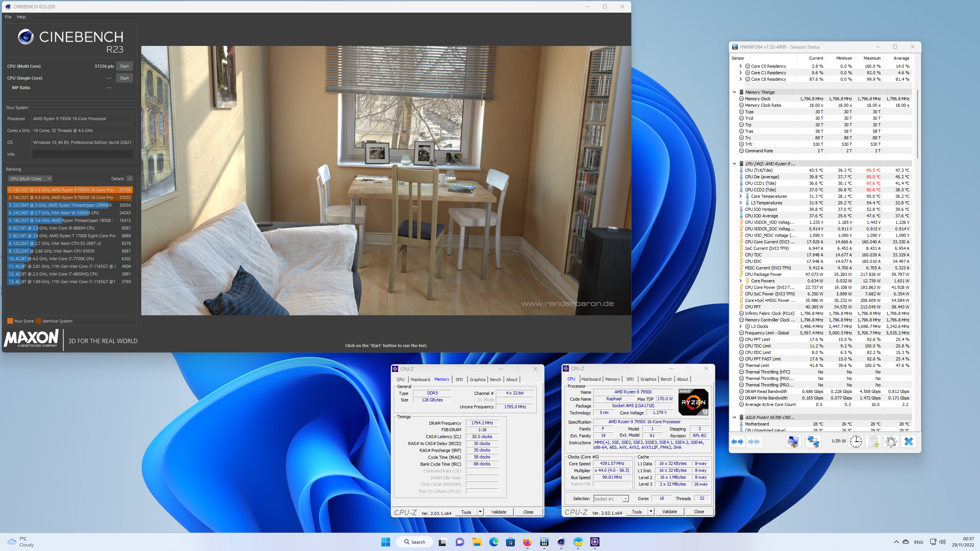Click the Cinebench Info input field
The height and width of the screenshot is (551, 980).
pos(82,154)
